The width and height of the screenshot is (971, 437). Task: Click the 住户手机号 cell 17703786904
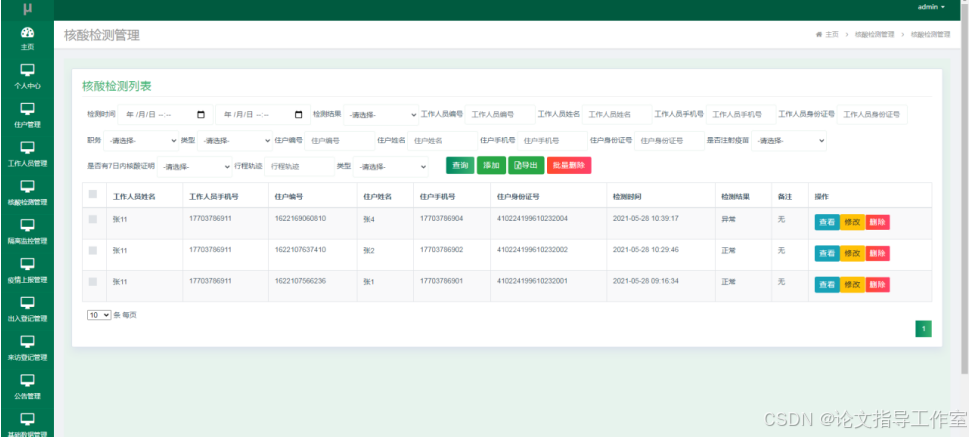(x=442, y=219)
